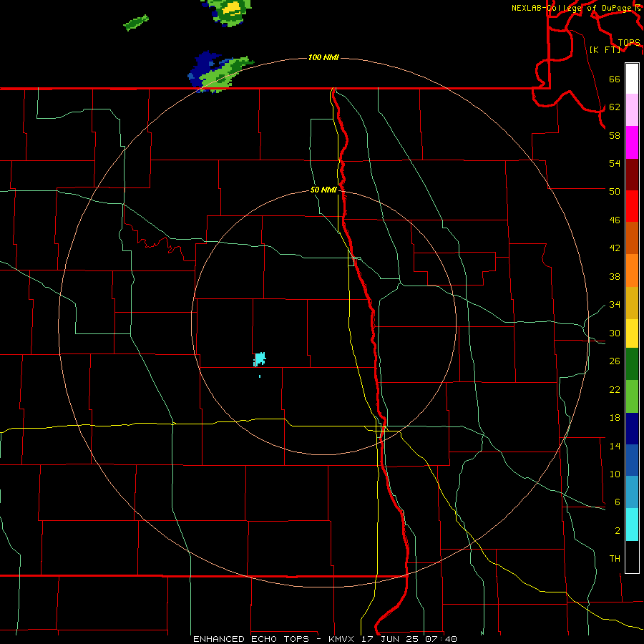The image size is (644, 644).
Task: Click the '54' scale value
Action: coord(615,163)
